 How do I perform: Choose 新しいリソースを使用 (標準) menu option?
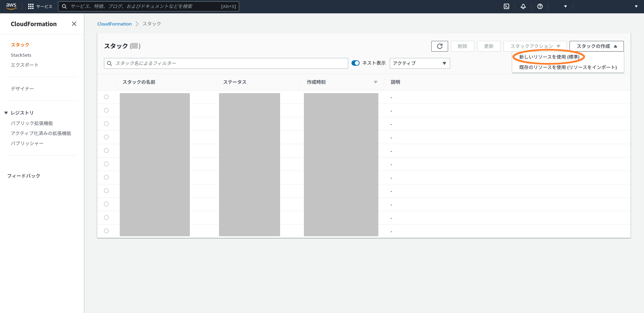(x=549, y=57)
